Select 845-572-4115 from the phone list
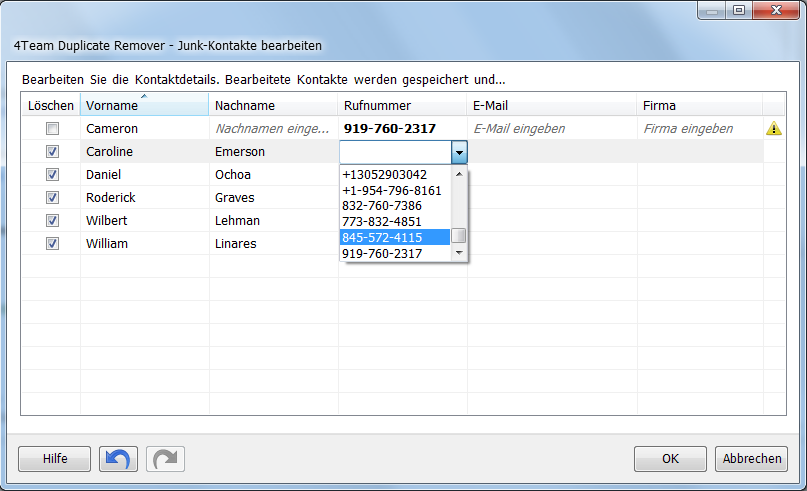This screenshot has height=491, width=807. point(396,238)
